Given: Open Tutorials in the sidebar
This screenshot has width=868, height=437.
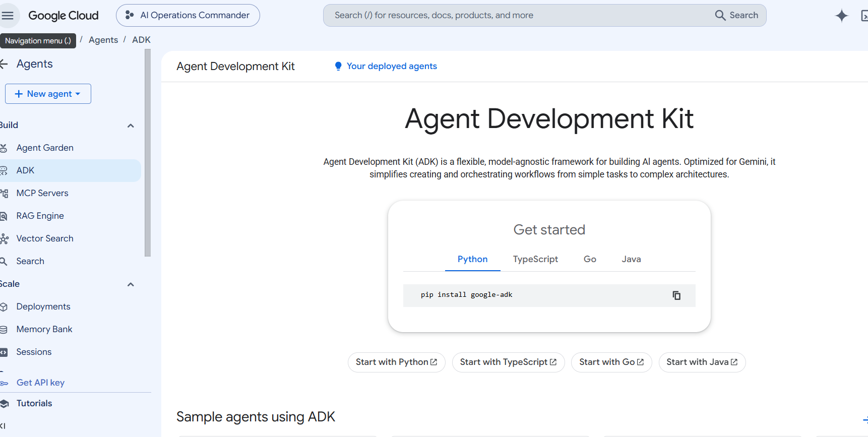Looking at the screenshot, I should tap(34, 403).
